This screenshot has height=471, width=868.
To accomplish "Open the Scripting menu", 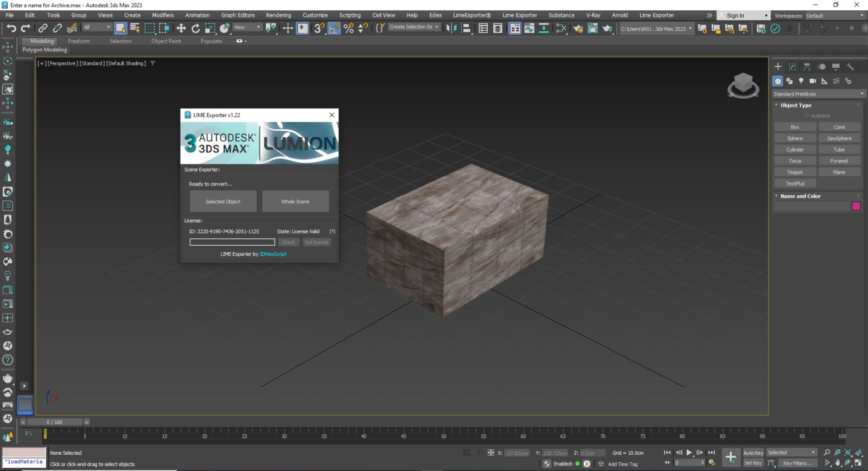I will tap(350, 15).
